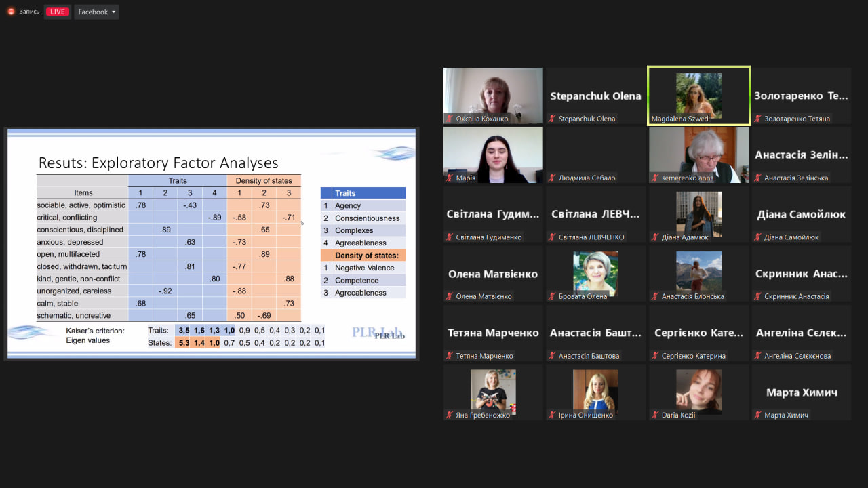The width and height of the screenshot is (868, 488).
Task: Click muted mic icon beside Марта Химич label
Action: (x=757, y=415)
